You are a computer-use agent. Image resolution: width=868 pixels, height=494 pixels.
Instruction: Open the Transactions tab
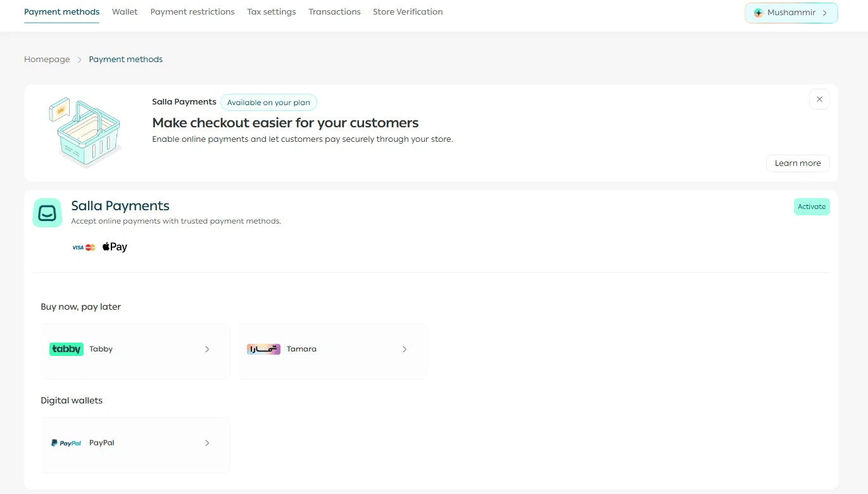(x=334, y=12)
